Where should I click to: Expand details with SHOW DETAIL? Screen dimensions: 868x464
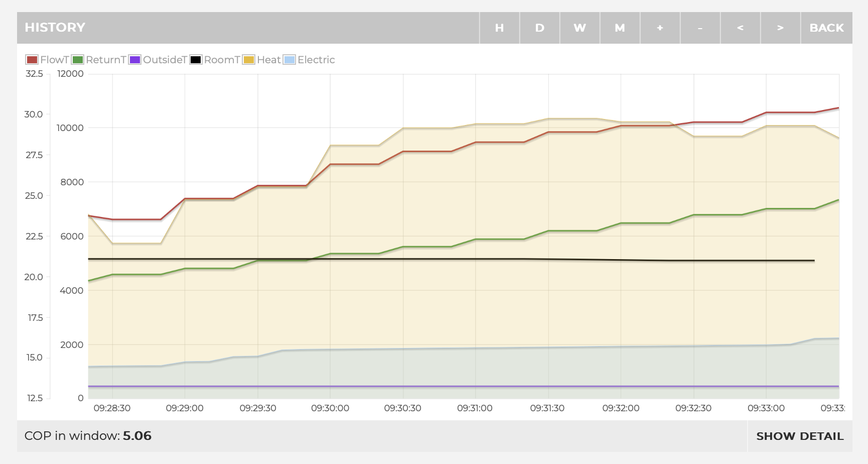pos(800,436)
